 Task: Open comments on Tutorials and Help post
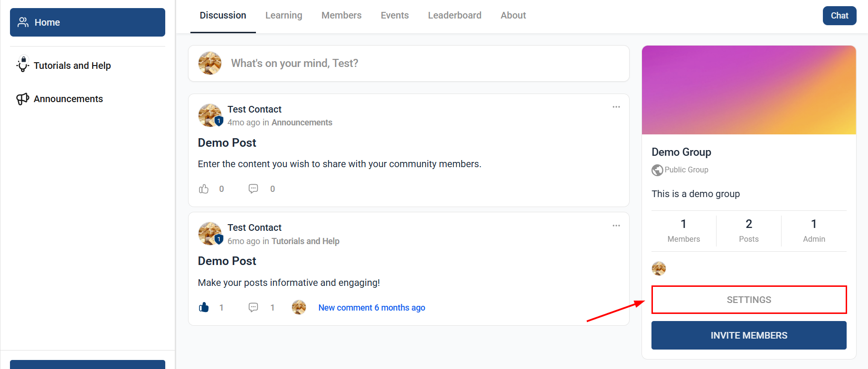click(254, 307)
